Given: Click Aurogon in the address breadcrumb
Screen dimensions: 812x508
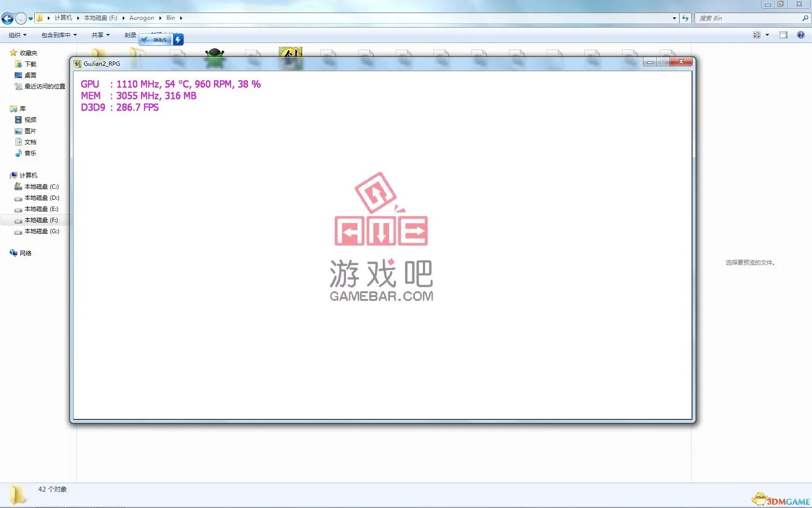Looking at the screenshot, I should [142, 18].
